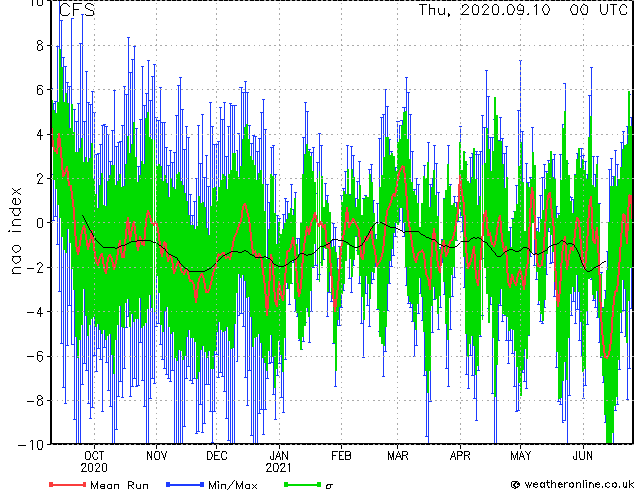Click the y-axis value -8

pos(35,401)
